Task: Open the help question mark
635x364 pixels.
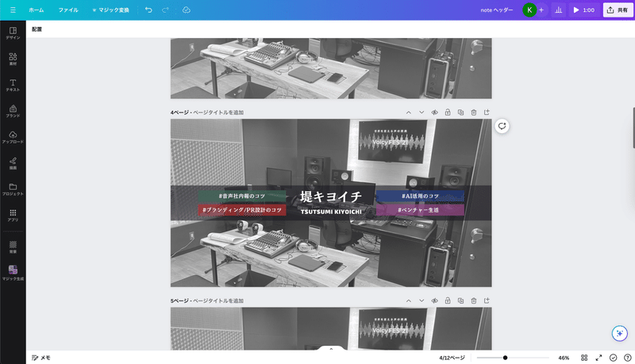Action: (x=627, y=358)
